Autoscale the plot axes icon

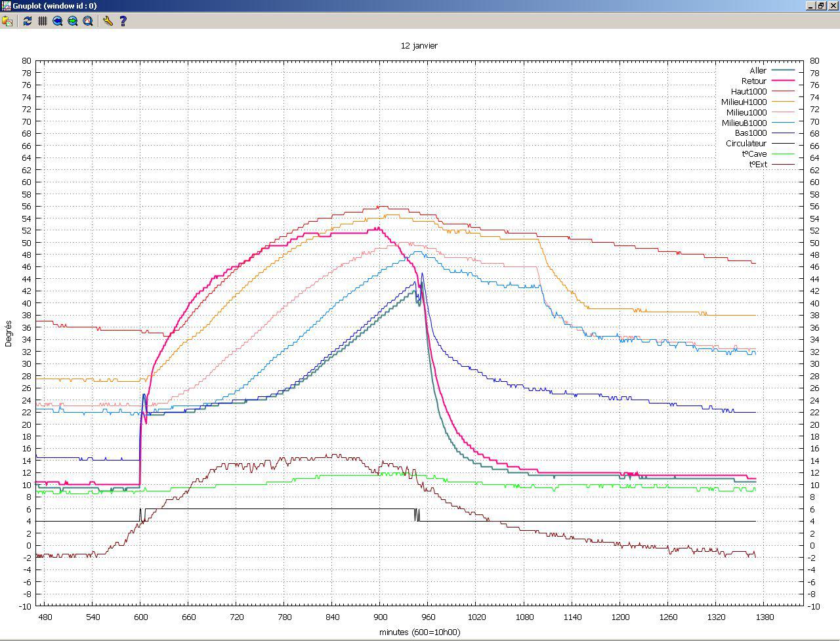click(x=87, y=21)
